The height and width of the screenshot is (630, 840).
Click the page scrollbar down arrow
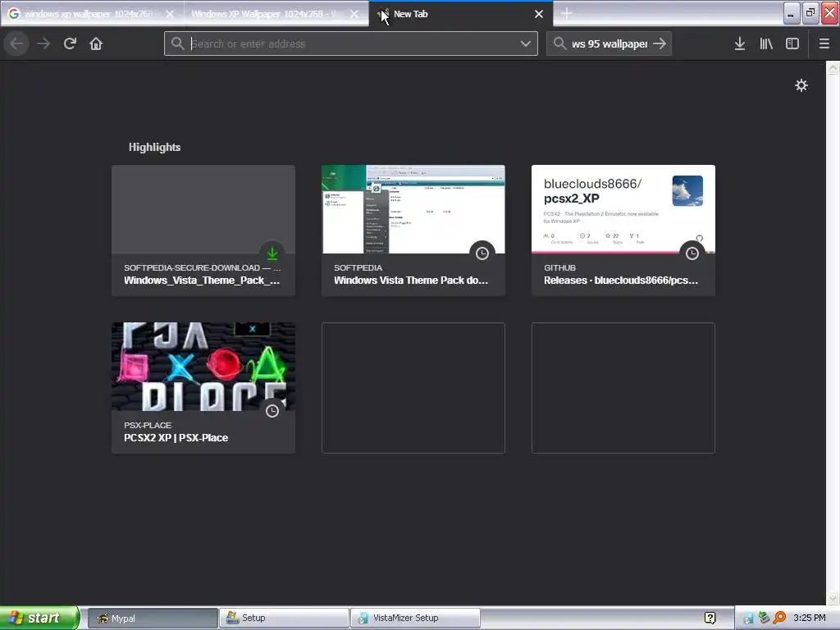click(833, 597)
